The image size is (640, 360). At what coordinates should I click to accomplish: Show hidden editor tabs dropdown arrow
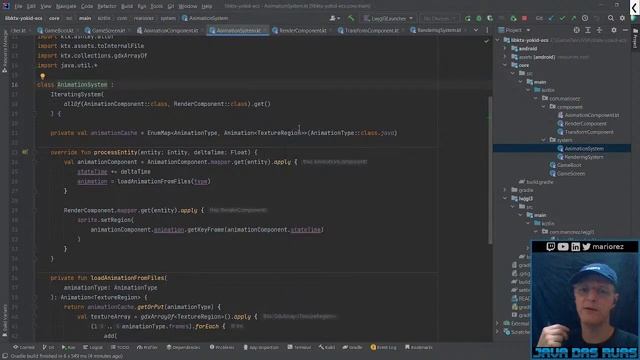(476, 30)
